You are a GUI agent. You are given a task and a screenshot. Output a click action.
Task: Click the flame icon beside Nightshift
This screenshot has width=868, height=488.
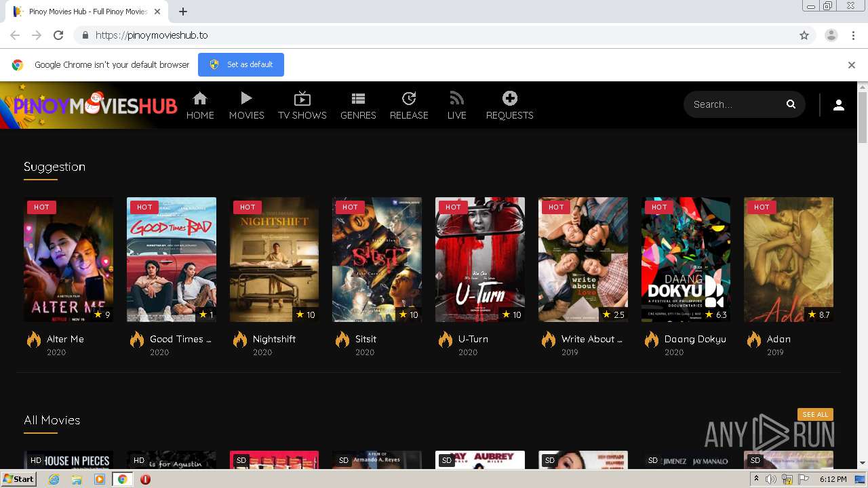pyautogui.click(x=240, y=339)
